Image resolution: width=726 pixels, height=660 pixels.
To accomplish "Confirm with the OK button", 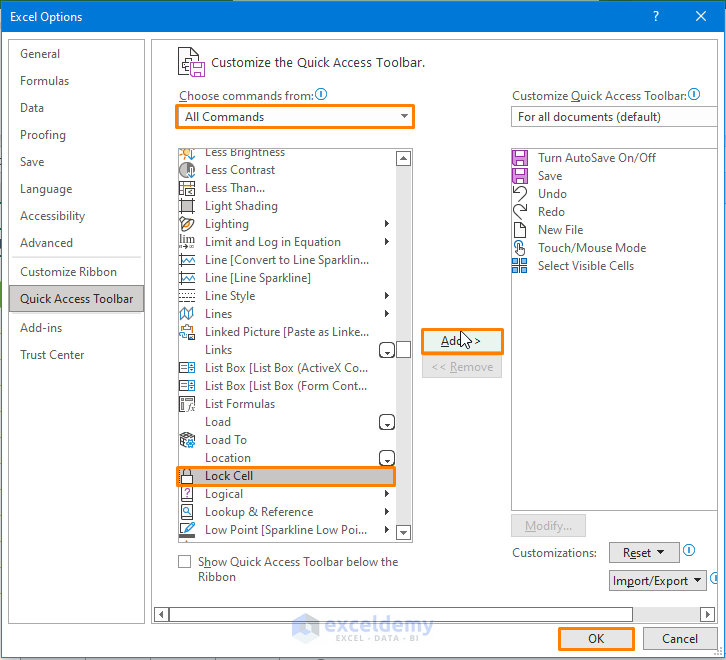I will (x=596, y=639).
